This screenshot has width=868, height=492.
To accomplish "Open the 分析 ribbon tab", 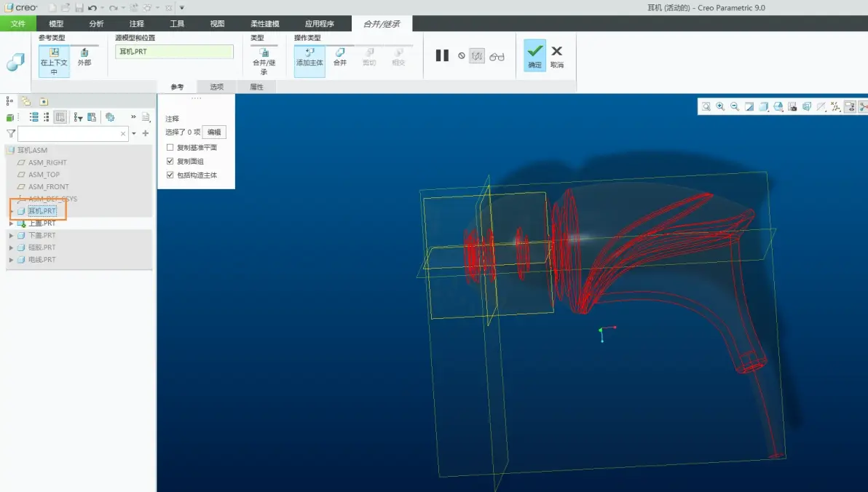I will 96,23.
